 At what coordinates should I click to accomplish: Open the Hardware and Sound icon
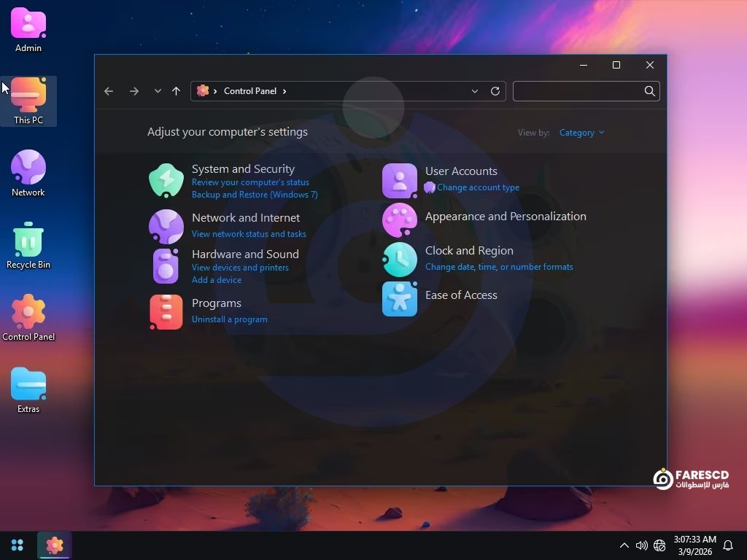coord(166,266)
